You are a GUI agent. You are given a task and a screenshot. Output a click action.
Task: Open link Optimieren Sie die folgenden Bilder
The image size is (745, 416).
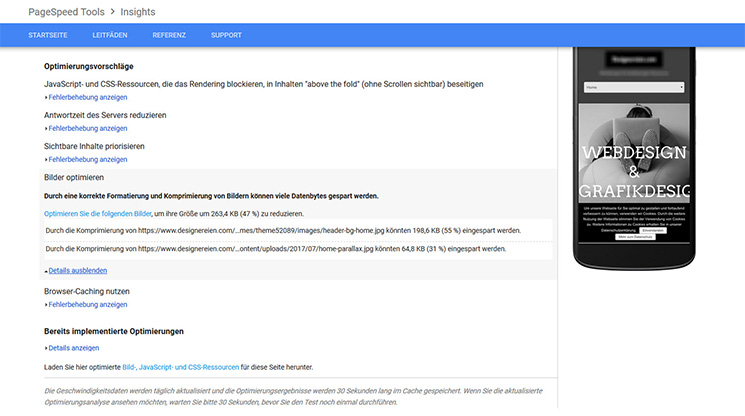[x=97, y=214]
